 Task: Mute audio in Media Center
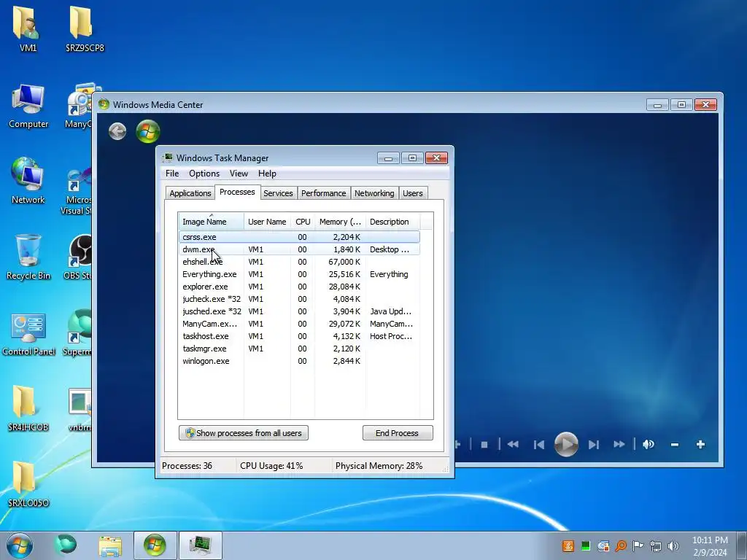click(649, 444)
